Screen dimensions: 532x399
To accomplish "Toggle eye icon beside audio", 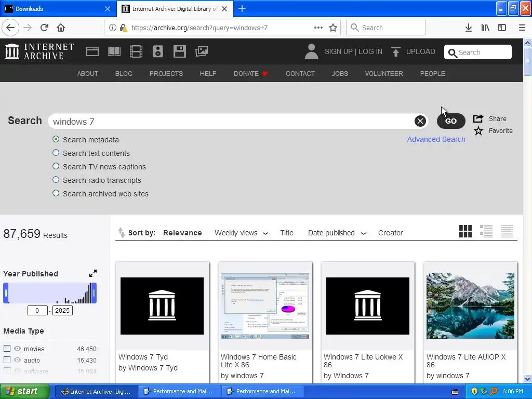I will click(17, 360).
